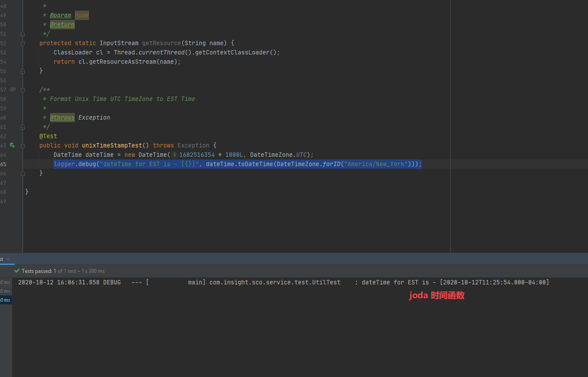Click fold end marker at line 51
The width and height of the screenshot is (588, 377).
click(23, 34)
